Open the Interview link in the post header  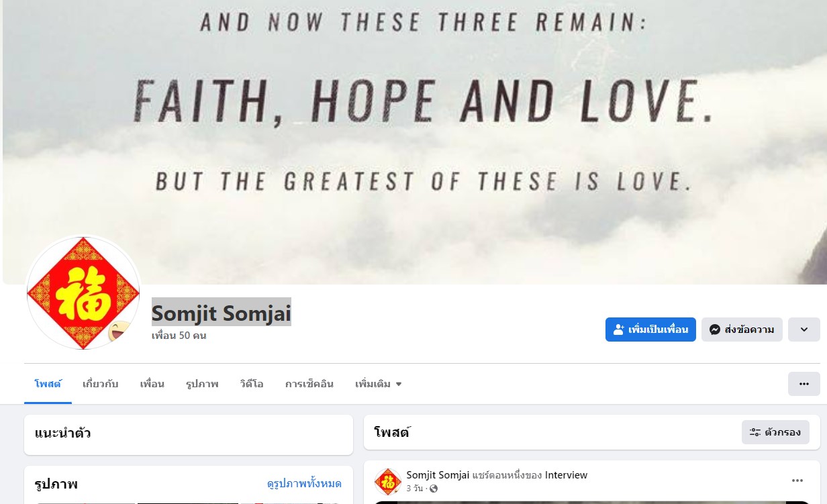click(566, 475)
